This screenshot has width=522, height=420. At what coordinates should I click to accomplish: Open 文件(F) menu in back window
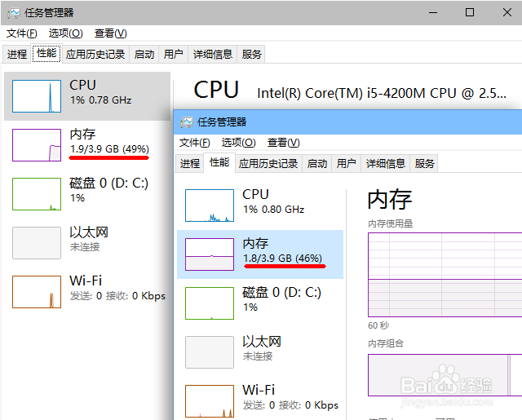[22, 33]
